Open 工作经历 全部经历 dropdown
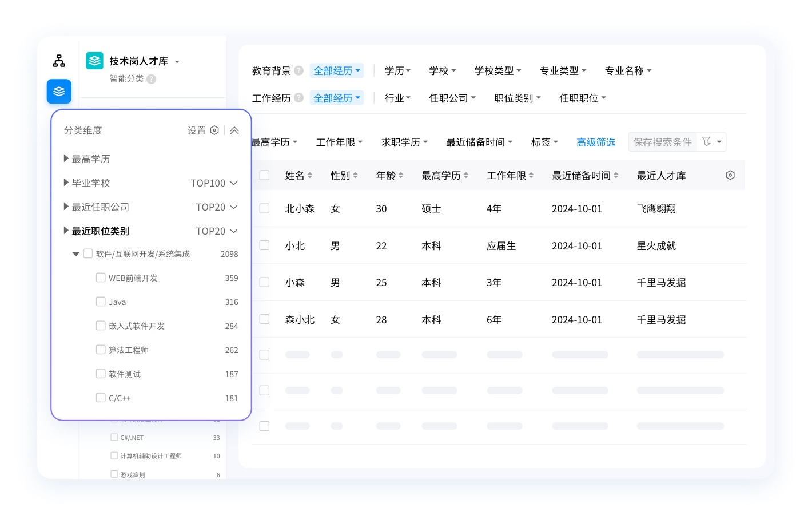This screenshot has height=515, width=812. click(x=337, y=98)
